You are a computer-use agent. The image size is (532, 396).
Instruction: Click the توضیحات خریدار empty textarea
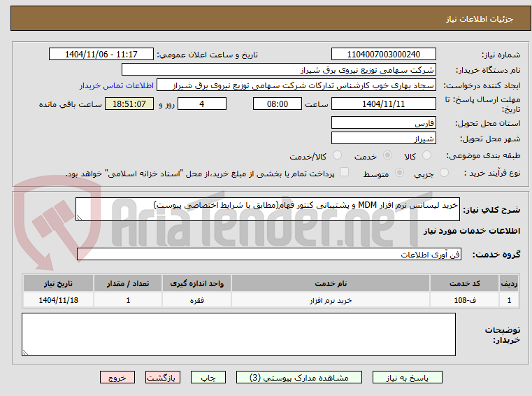[x=238, y=334]
